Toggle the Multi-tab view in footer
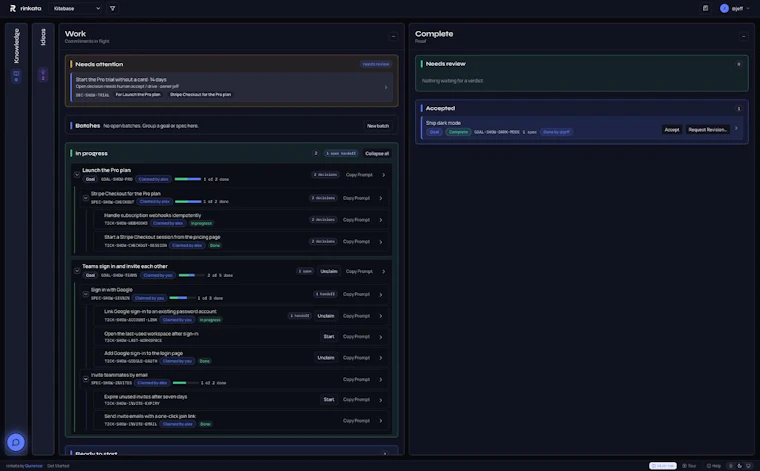The image size is (760, 471). (x=663, y=466)
